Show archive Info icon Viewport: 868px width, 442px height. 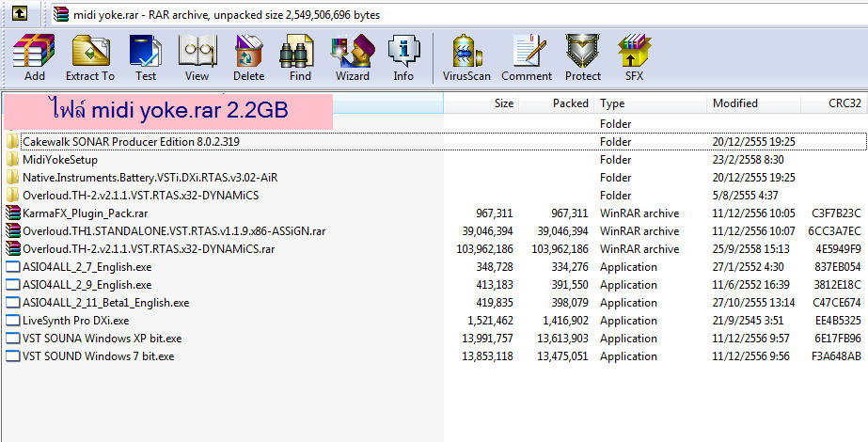point(403,57)
